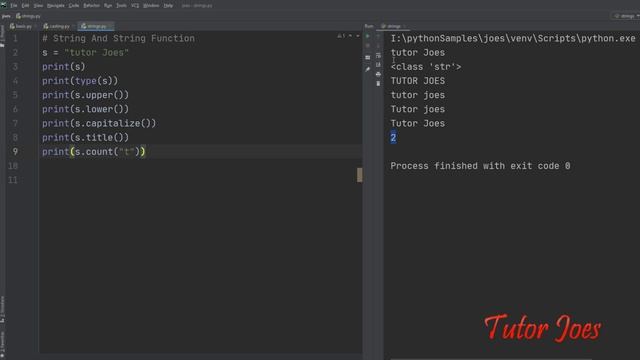Close the strings run tab
The height and width of the screenshot is (360, 640).
[404, 26]
